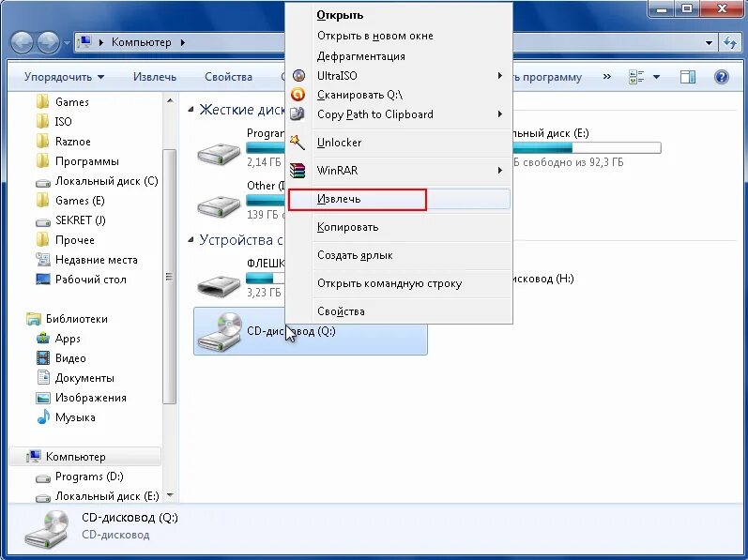Click the Copy Path to Clipboard icon
This screenshot has height=560, width=748.
[298, 114]
